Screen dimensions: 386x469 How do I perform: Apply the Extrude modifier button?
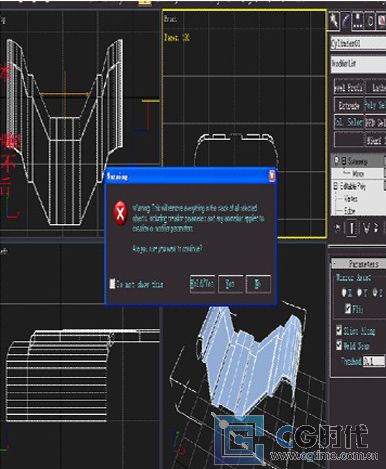(x=349, y=105)
